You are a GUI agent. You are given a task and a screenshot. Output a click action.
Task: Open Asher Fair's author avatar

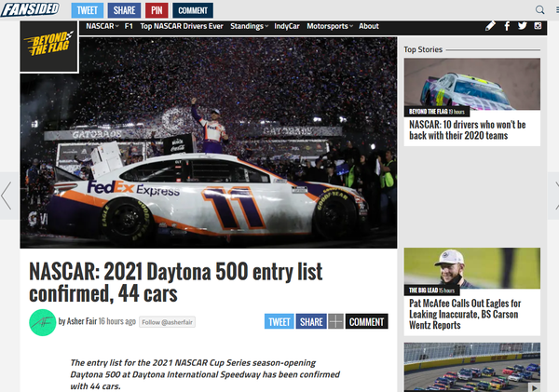[x=43, y=322]
